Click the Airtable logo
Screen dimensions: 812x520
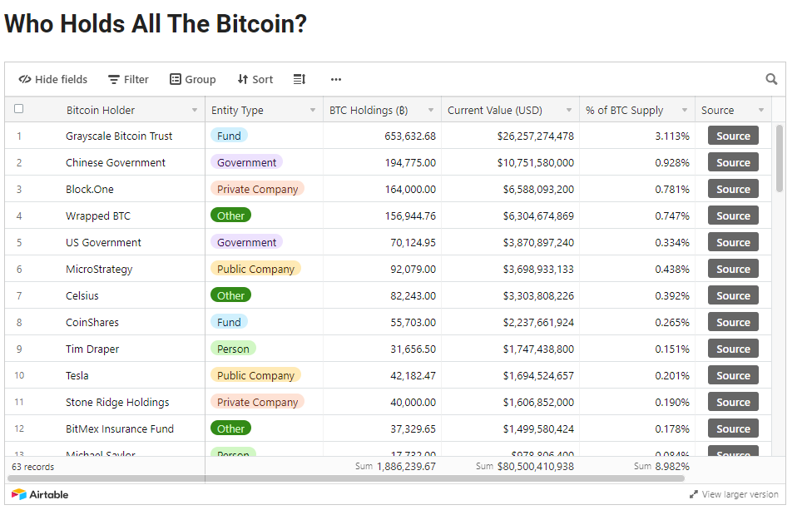(x=40, y=494)
